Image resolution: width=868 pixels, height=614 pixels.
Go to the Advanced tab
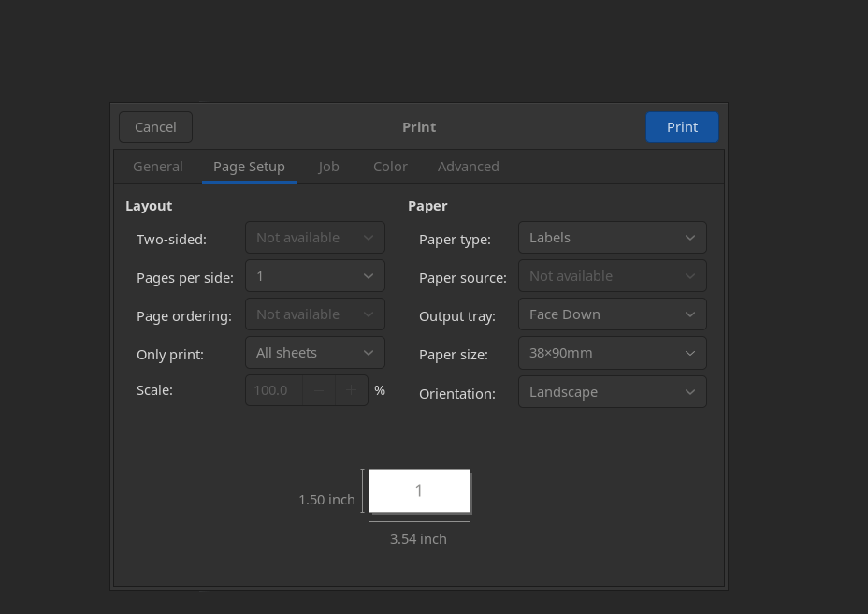pyautogui.click(x=468, y=167)
